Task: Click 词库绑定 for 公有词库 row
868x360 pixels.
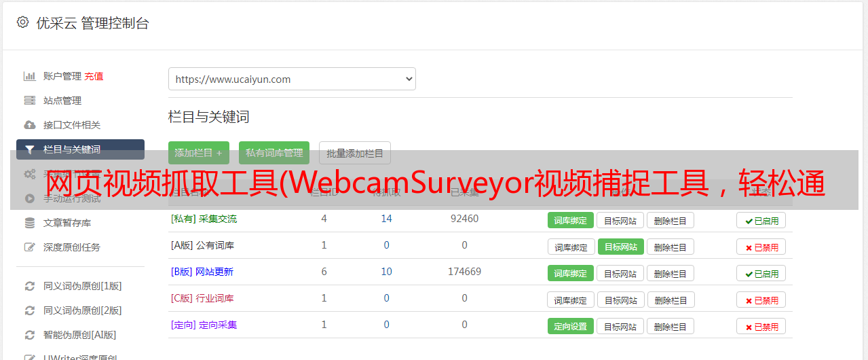Action: tap(571, 247)
